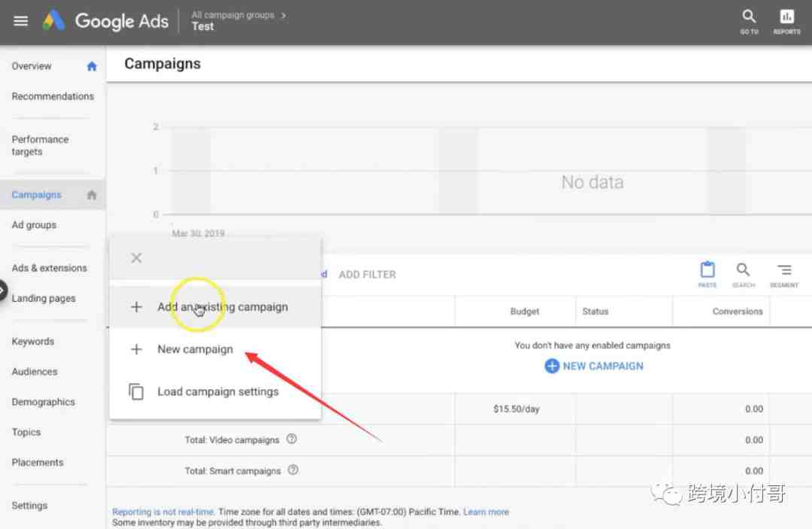
Task: Close the popup menu with X
Action: point(136,257)
